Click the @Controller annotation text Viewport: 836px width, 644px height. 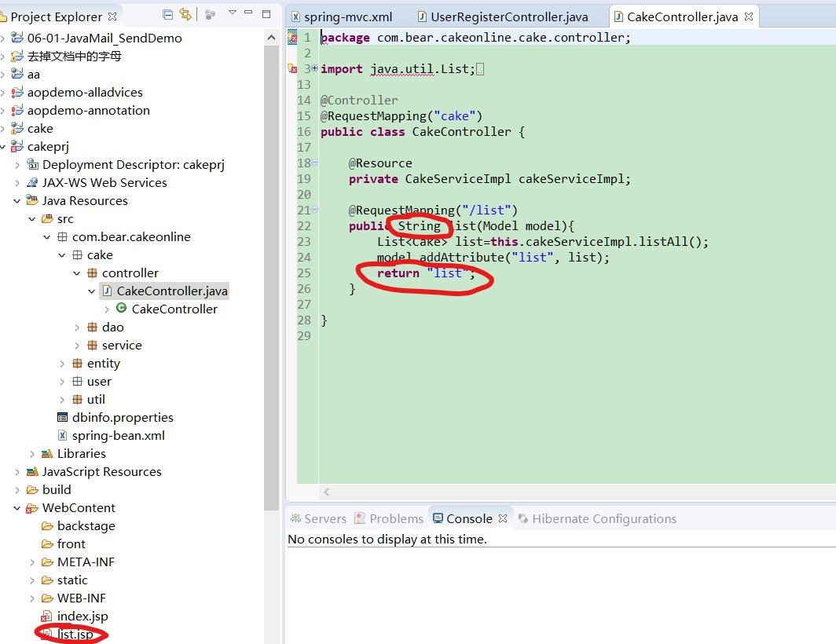click(x=359, y=101)
